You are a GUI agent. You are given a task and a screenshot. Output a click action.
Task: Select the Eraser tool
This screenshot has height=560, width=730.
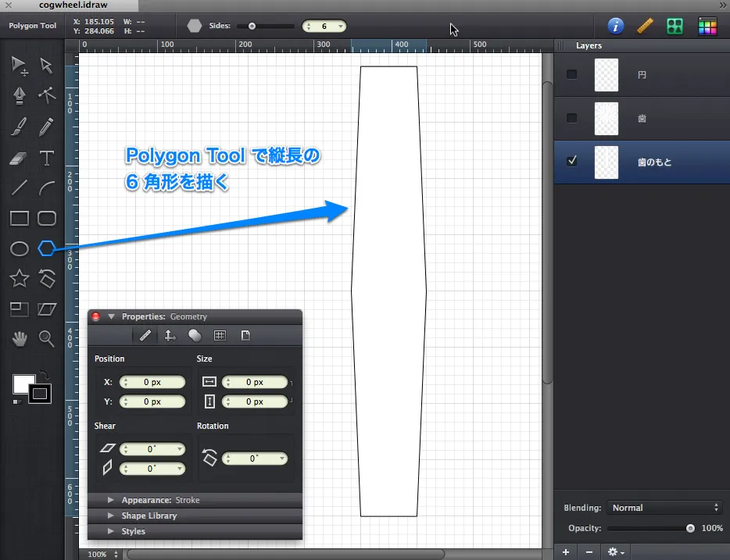coord(20,159)
